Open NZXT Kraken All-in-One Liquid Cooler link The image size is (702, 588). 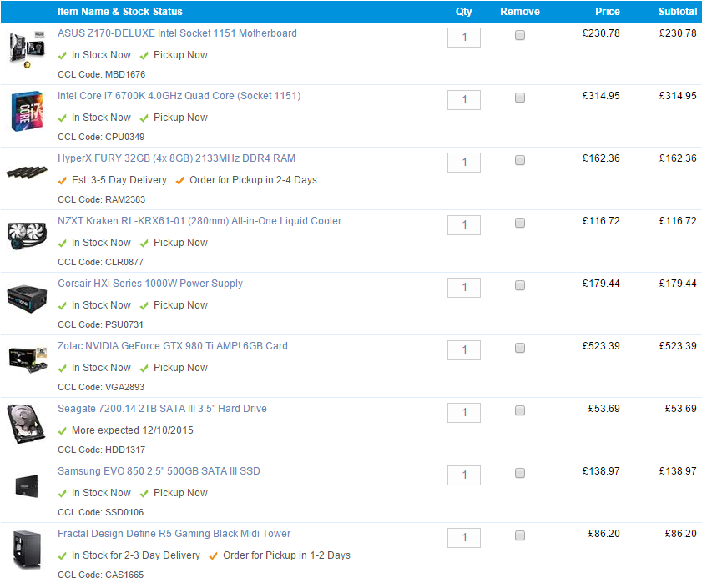(199, 221)
